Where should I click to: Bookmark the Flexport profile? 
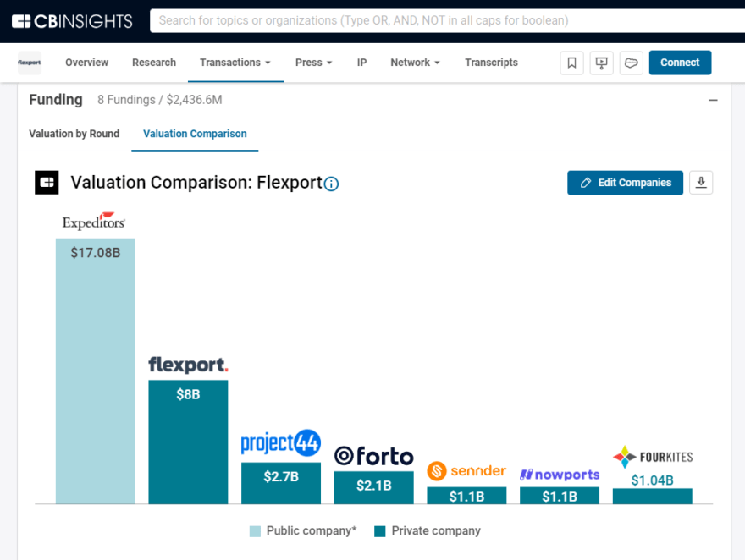571,63
